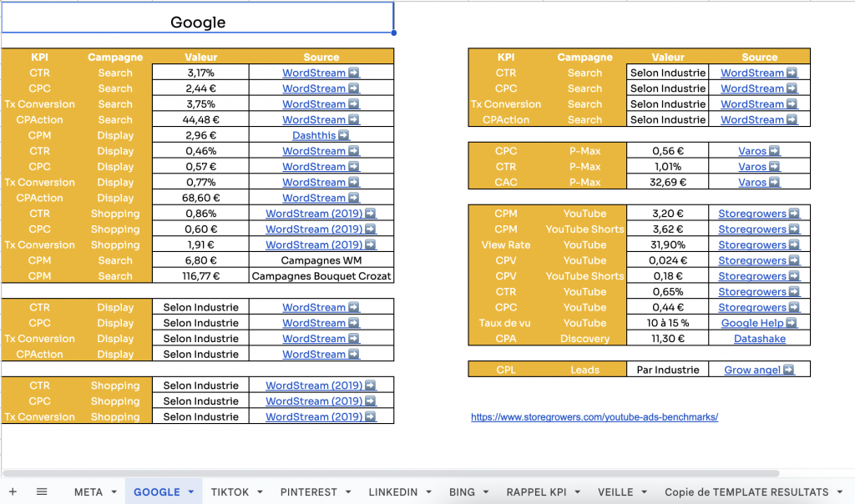The height and width of the screenshot is (504, 855).
Task: Select the Campagnes Bouquet Crozat cell
Action: (321, 276)
